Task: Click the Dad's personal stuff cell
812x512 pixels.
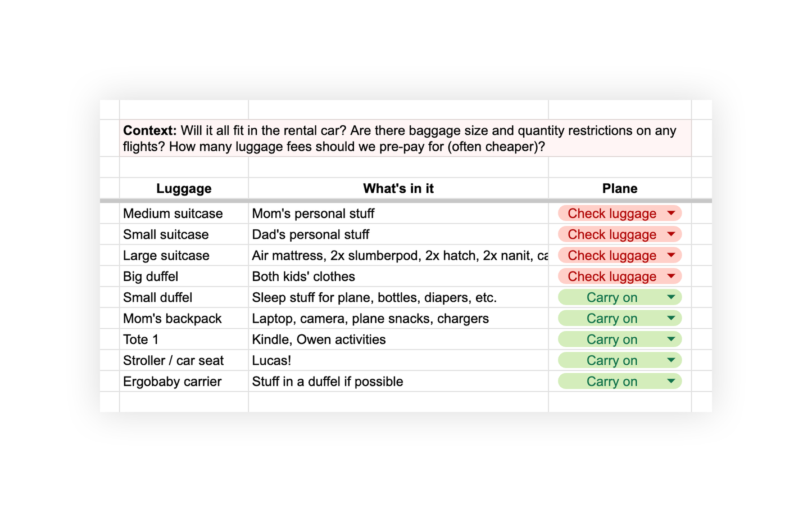Action: pos(398,234)
